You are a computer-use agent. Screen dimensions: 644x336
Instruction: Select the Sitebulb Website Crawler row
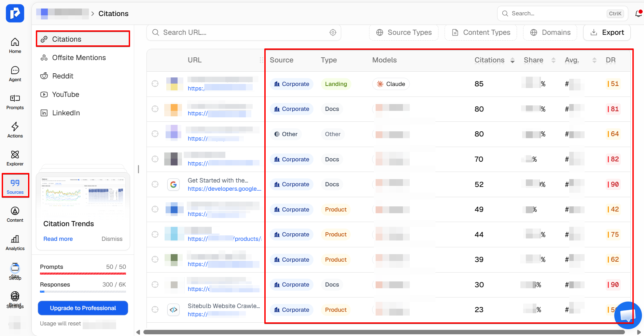pos(155,309)
